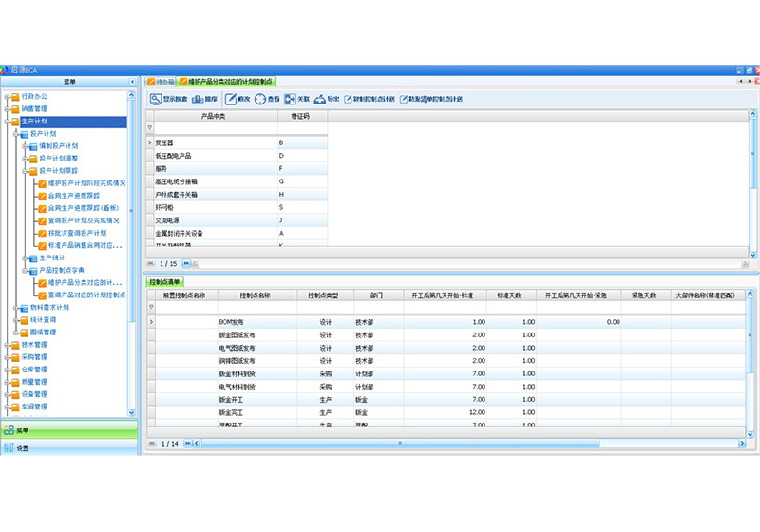Select the 钣金开工 control point row

pos(446,400)
